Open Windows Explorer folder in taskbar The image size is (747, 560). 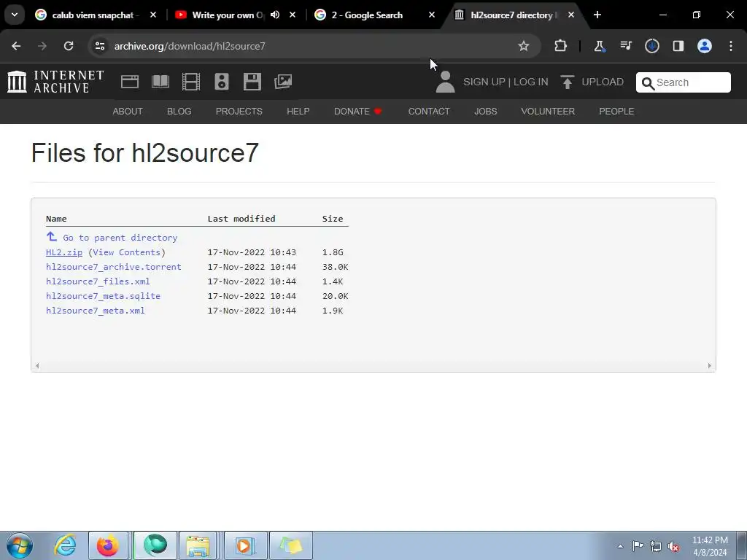coord(198,545)
